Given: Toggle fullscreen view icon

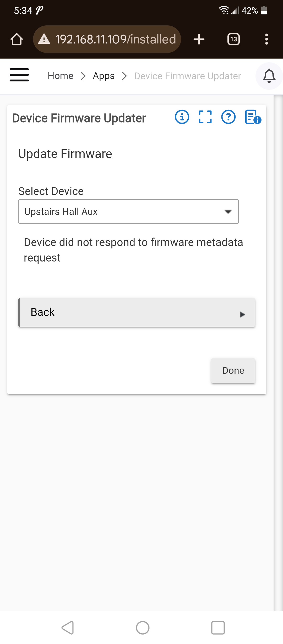Looking at the screenshot, I should coord(205,117).
